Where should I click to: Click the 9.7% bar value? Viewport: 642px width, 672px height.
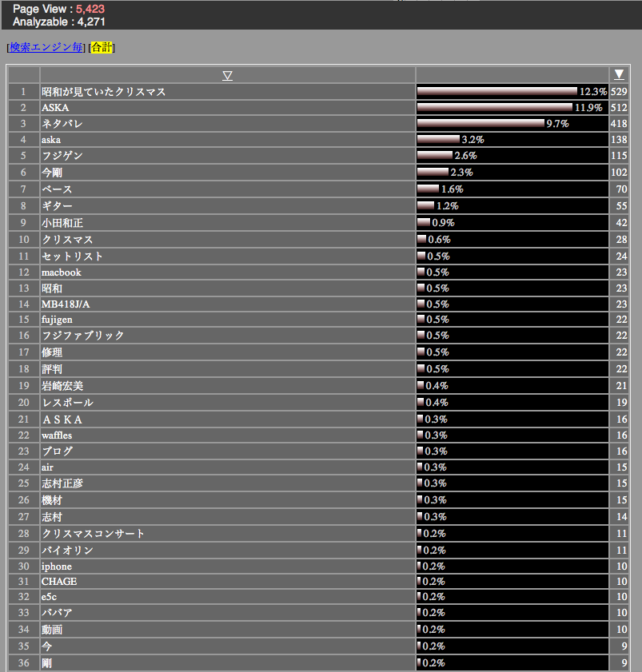coord(557,124)
